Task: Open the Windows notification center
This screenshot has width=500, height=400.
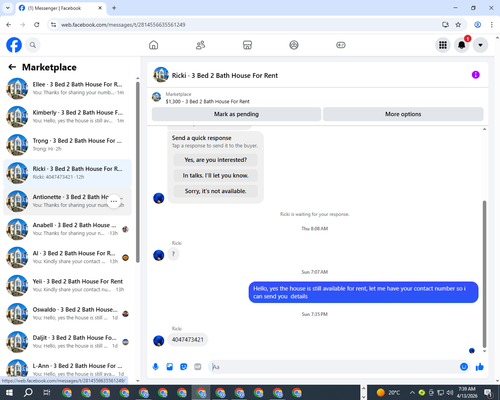Action: (488, 392)
